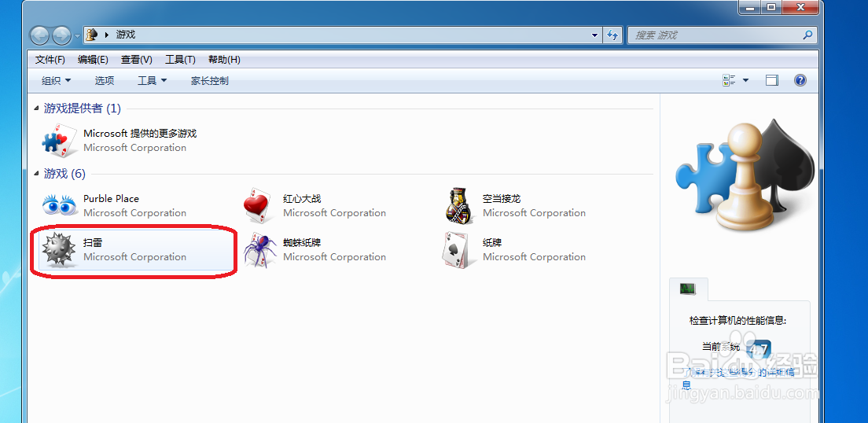Close the games window

tap(800, 7)
